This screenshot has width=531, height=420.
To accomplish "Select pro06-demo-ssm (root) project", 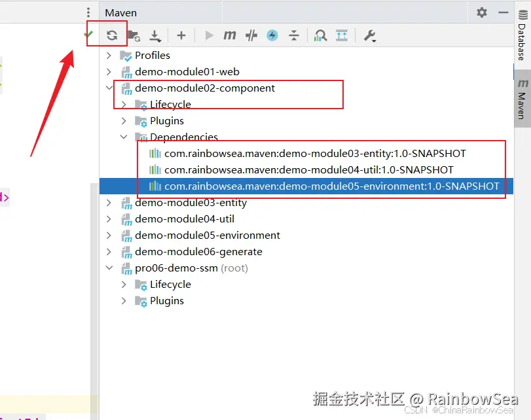I will [x=306, y=268].
